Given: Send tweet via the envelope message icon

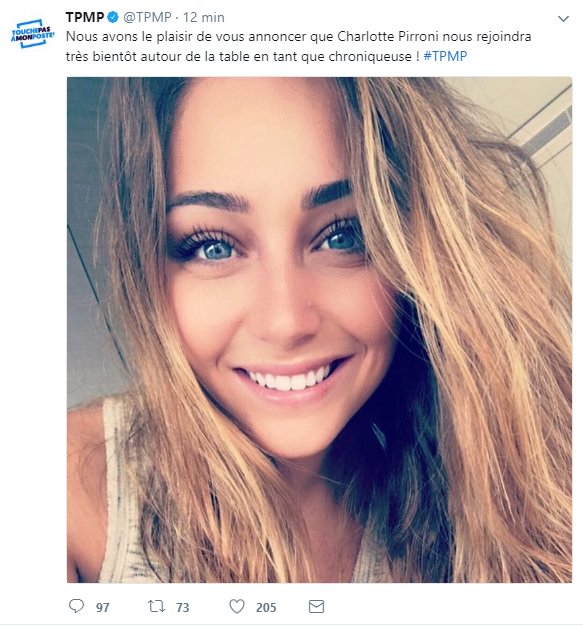Looking at the screenshot, I should coord(316,607).
